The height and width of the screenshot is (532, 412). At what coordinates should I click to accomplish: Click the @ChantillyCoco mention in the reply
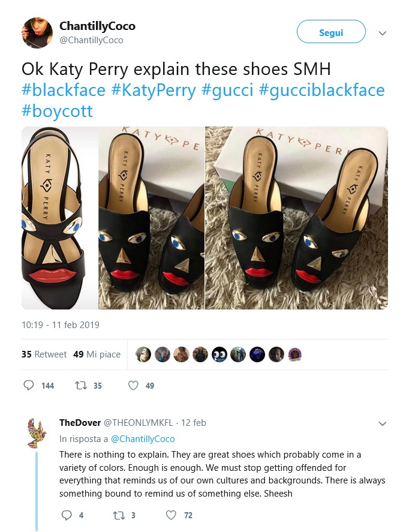coord(142,439)
